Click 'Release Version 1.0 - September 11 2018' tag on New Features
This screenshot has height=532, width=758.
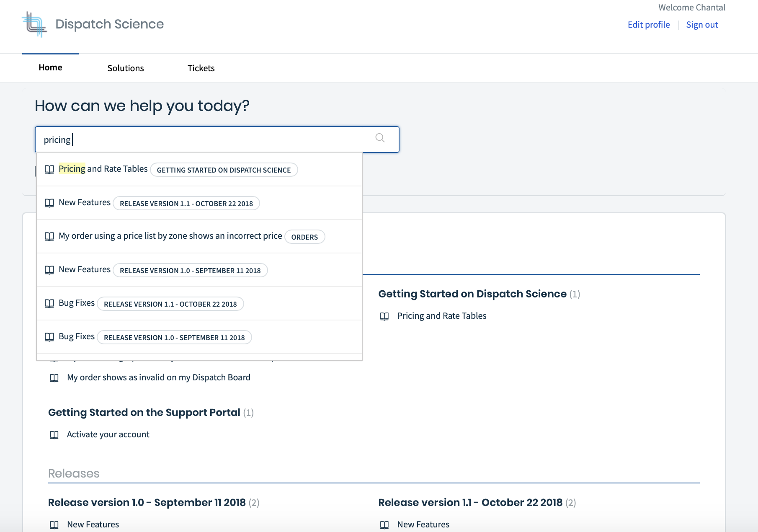pos(190,270)
